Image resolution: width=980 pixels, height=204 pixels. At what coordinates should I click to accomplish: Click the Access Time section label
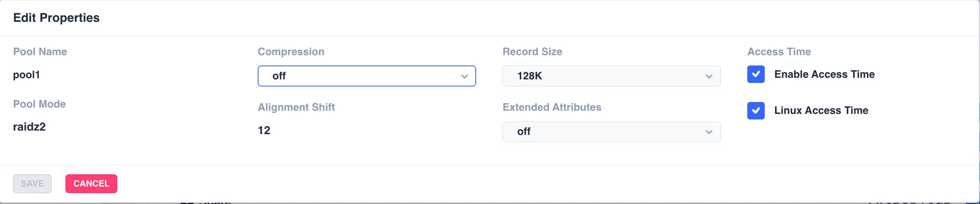pyautogui.click(x=779, y=52)
